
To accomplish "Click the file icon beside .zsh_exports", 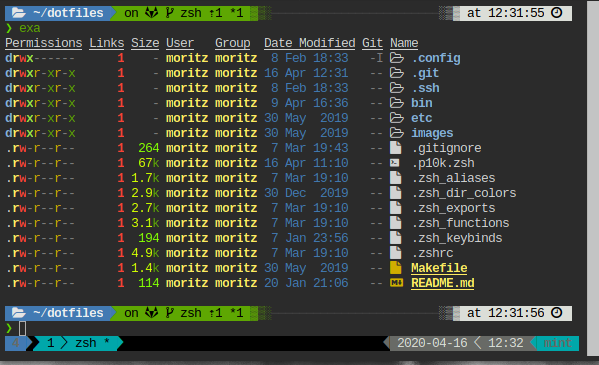I will (396, 208).
